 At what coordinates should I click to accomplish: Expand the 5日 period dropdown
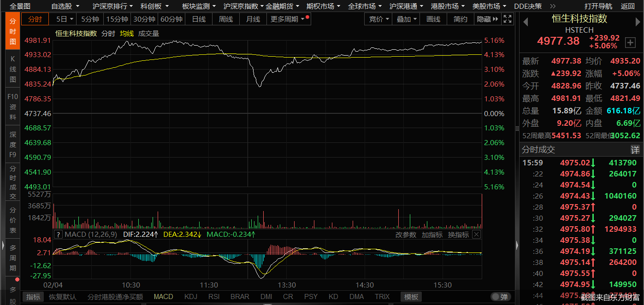tap(65, 19)
